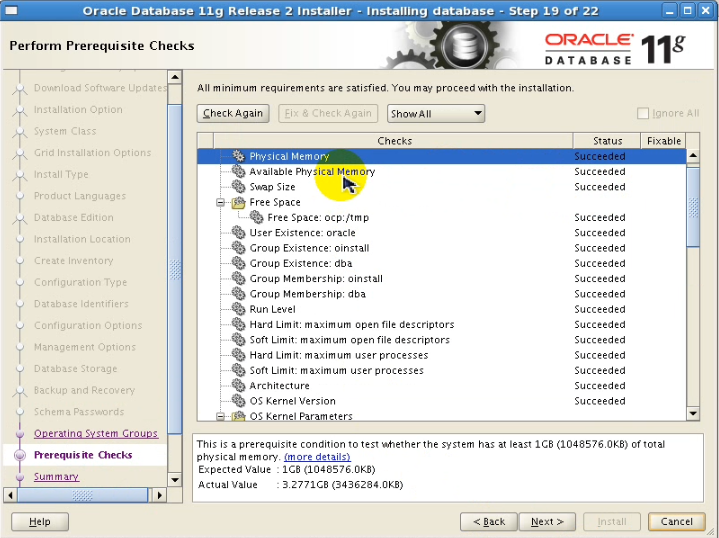The width and height of the screenshot is (719, 538).
Task: Click the Actual Value 3.2771GB text
Action: tap(343, 485)
